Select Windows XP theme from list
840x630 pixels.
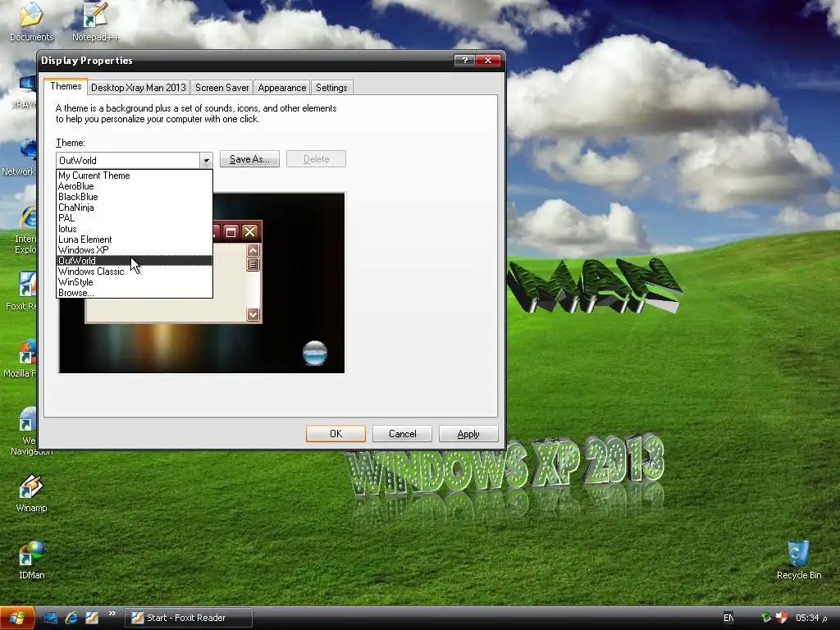point(135,250)
